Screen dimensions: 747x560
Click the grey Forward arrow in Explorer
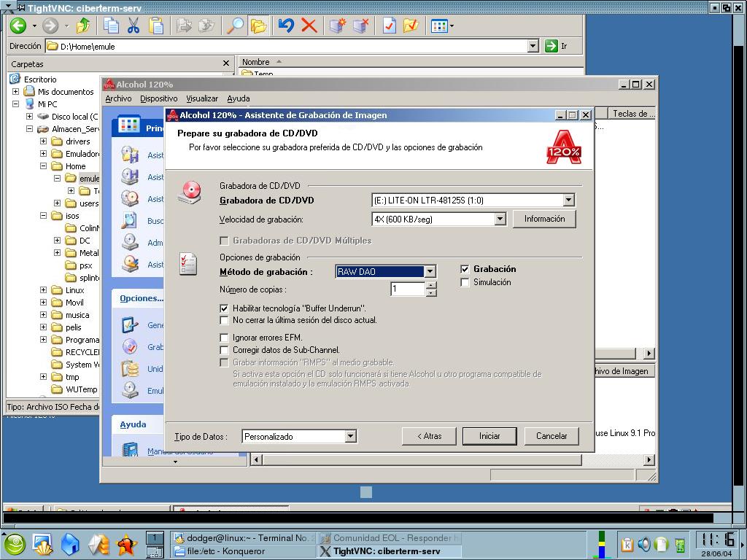pos(50,26)
